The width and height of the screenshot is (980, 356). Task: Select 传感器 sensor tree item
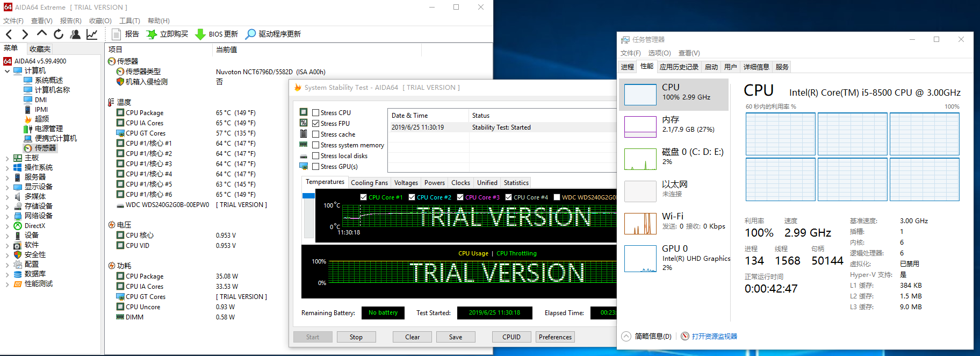pyautogui.click(x=45, y=148)
